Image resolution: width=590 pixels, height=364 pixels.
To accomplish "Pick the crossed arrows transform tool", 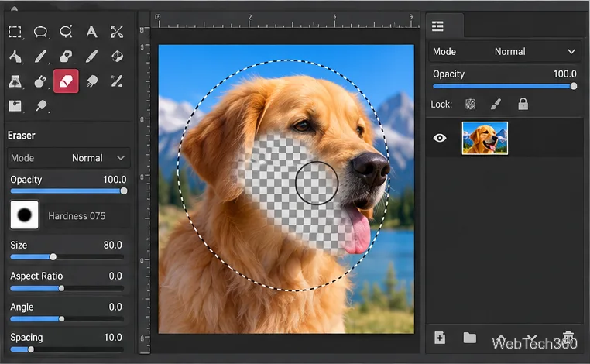I will 117,32.
